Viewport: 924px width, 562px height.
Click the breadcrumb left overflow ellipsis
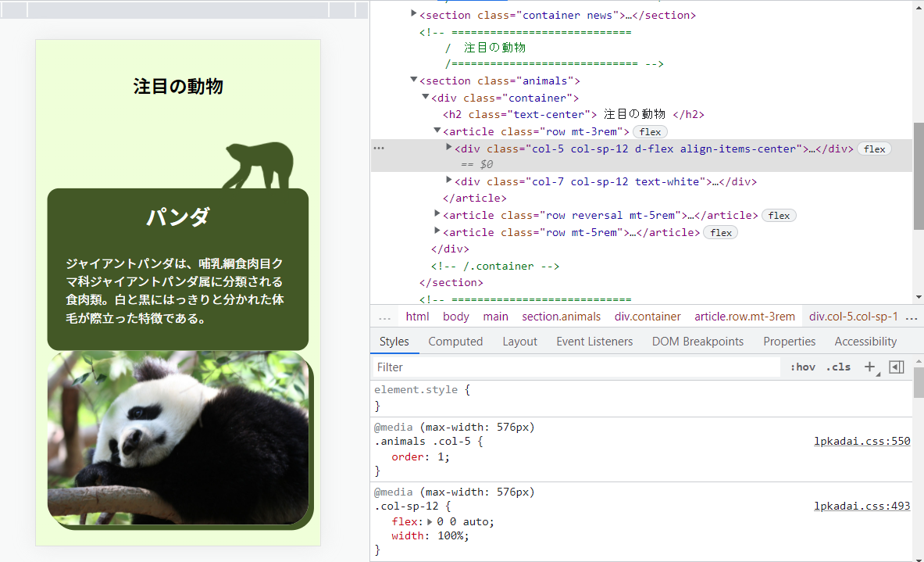pos(385,317)
